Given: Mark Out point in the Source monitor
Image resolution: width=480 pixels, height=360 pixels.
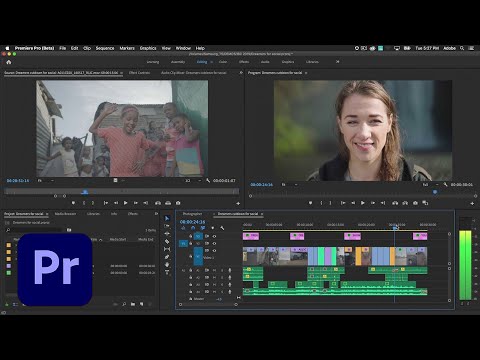Looking at the screenshot, I should tap(93, 203).
